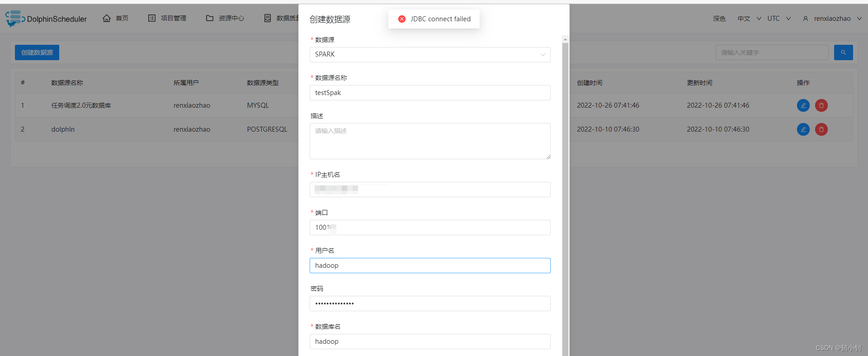Click the 数据源名称 column header

pos(67,83)
